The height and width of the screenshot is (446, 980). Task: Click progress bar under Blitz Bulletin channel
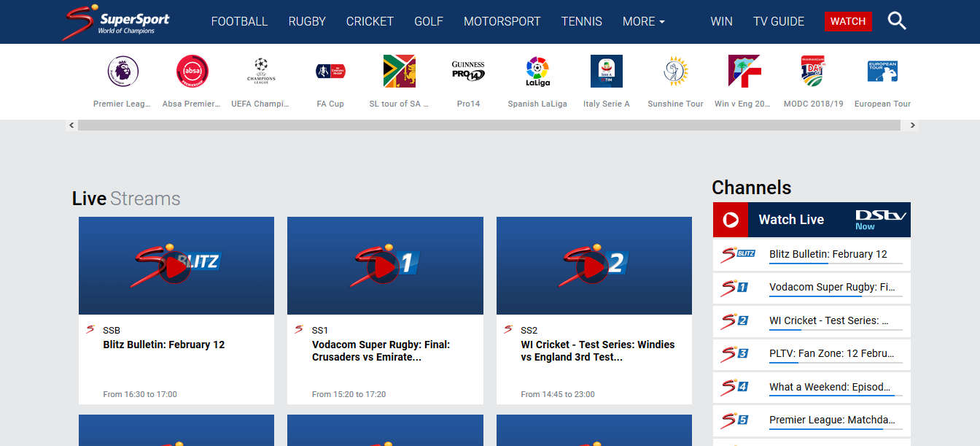coord(836,264)
